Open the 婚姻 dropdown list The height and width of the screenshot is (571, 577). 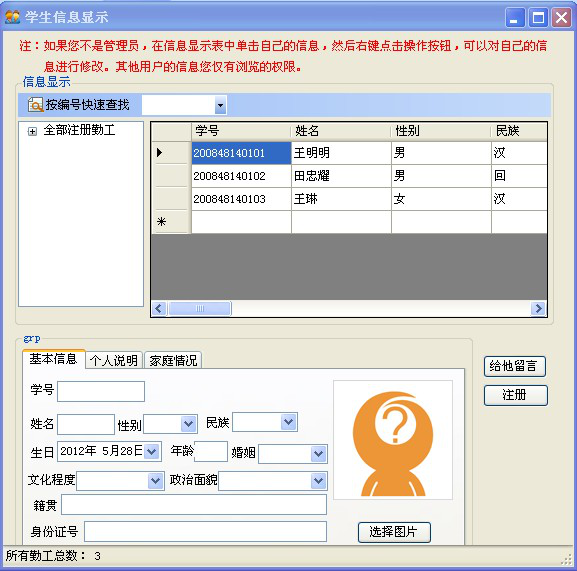click(x=318, y=454)
